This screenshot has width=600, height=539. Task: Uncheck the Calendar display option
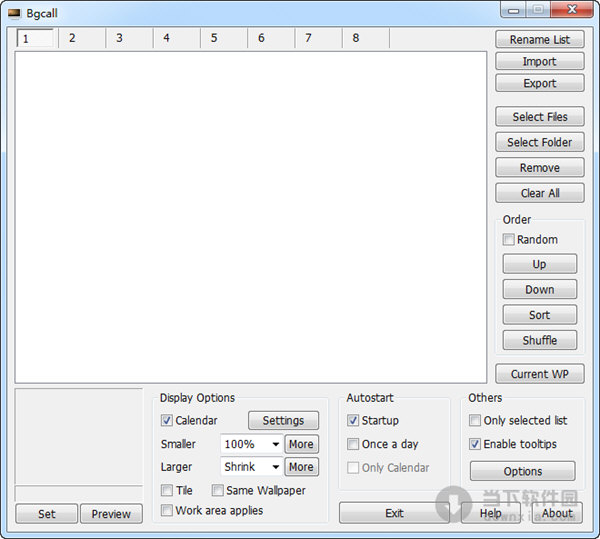tap(166, 420)
